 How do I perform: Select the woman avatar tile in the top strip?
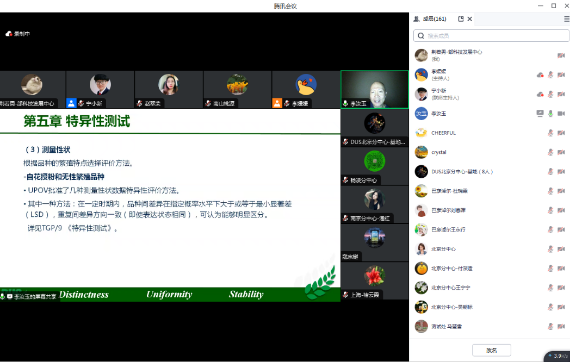[x=169, y=89]
